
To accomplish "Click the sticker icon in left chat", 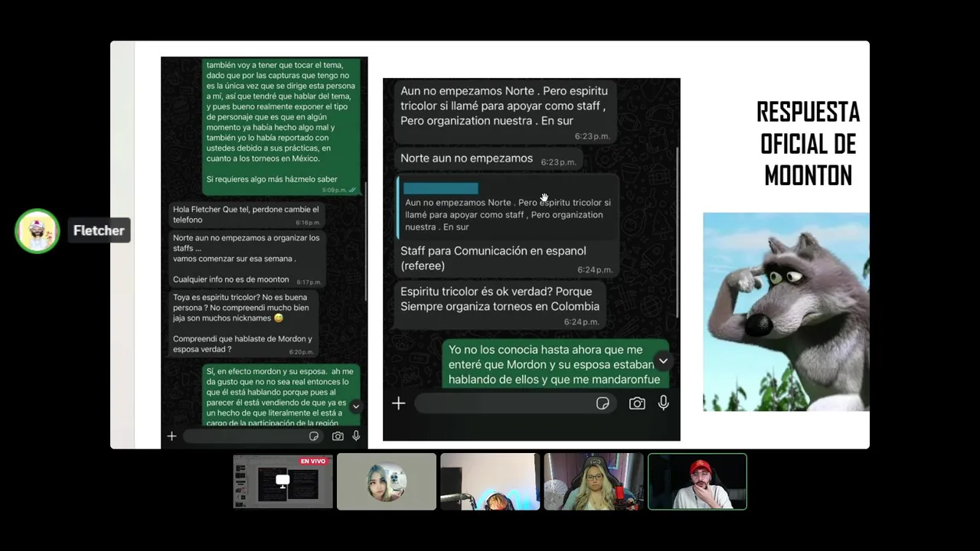I will [x=314, y=436].
